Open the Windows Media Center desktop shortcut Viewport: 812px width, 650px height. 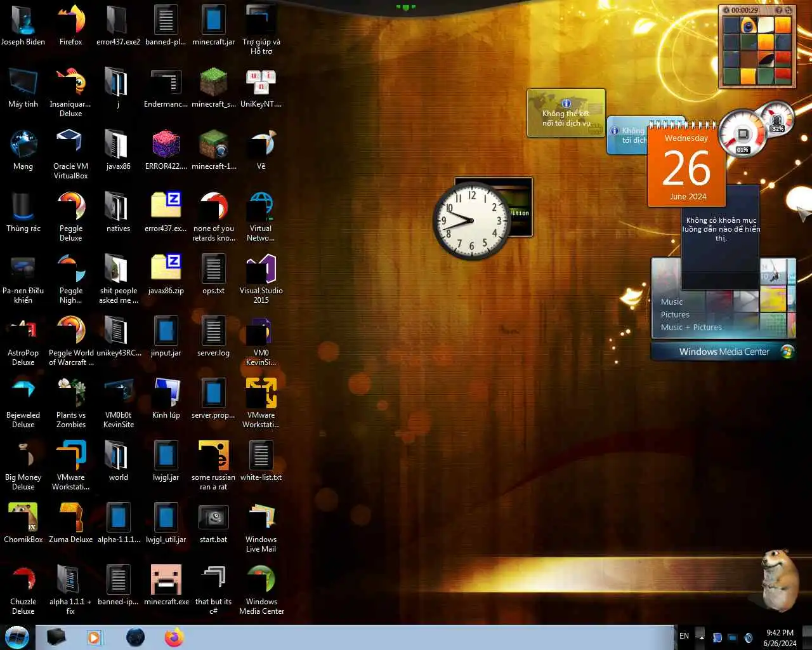tap(261, 590)
